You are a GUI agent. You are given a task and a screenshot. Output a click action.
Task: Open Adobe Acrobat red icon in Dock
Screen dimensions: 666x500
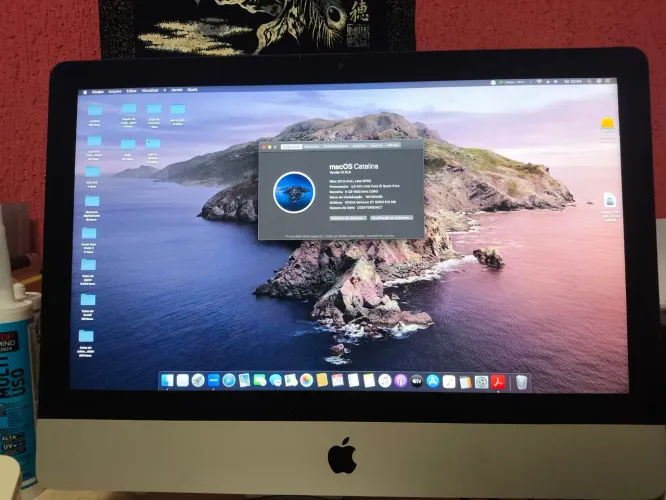pos(498,382)
